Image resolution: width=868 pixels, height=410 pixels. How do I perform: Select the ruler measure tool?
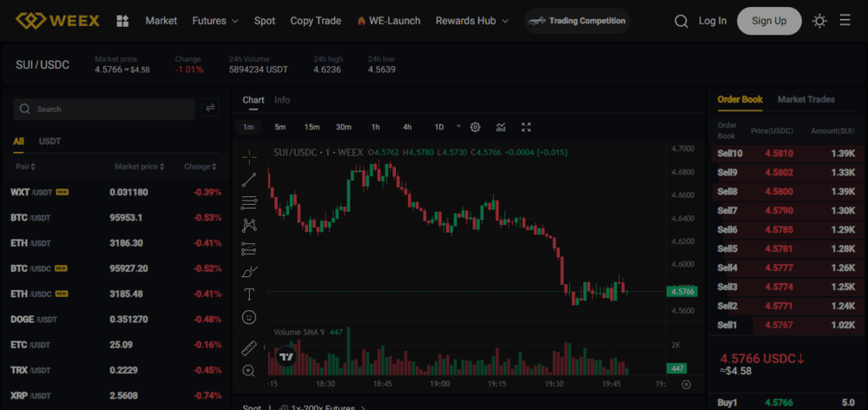(x=249, y=348)
